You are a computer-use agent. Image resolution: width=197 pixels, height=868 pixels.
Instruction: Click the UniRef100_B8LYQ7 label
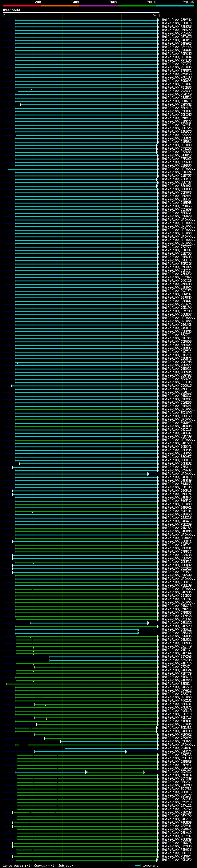point(177,182)
